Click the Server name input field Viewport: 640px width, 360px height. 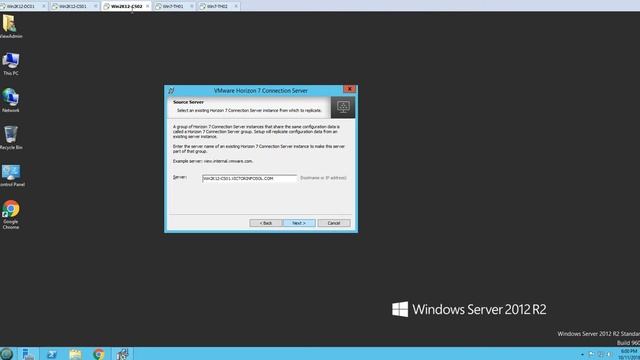pyautogui.click(x=249, y=178)
